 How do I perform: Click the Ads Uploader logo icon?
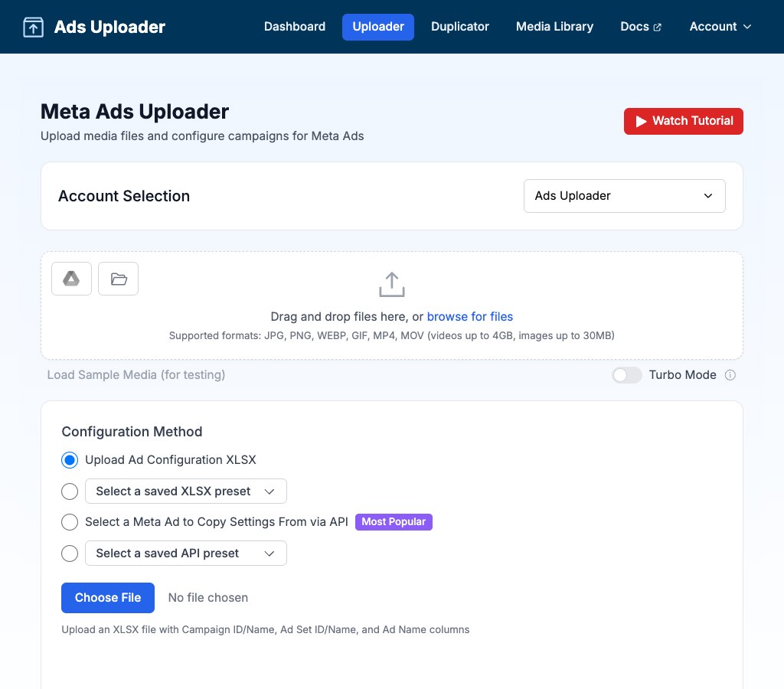click(34, 28)
